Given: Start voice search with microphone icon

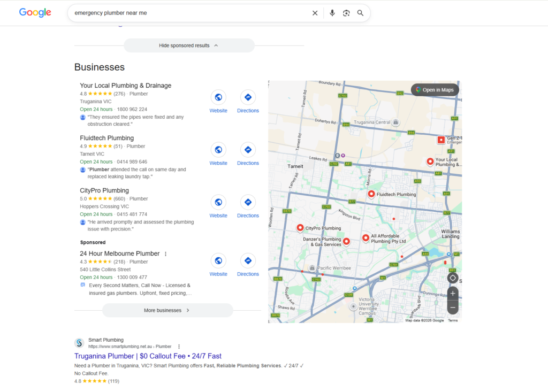Looking at the screenshot, I should click(x=332, y=13).
